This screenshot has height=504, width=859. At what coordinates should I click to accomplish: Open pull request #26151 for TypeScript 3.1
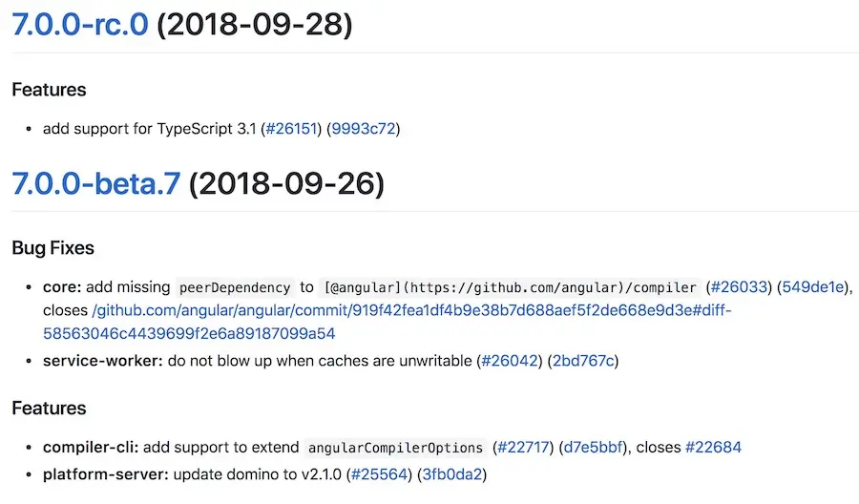(x=291, y=129)
